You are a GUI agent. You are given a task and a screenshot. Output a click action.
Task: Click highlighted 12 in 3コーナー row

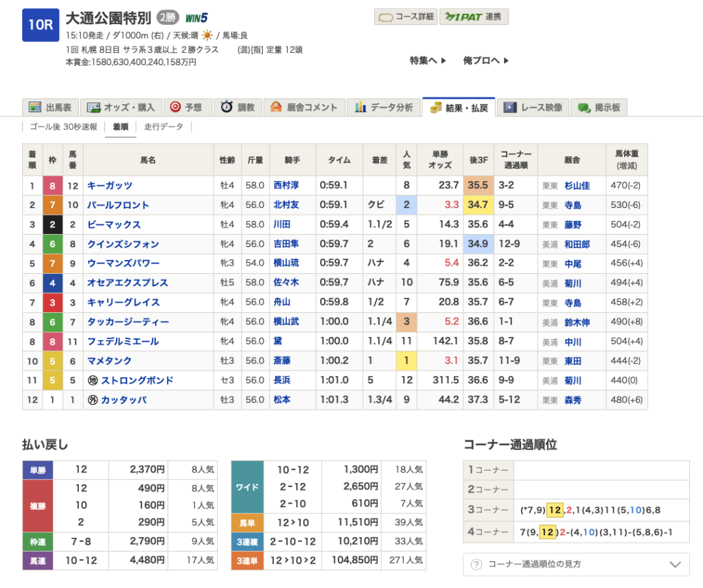coord(555,510)
